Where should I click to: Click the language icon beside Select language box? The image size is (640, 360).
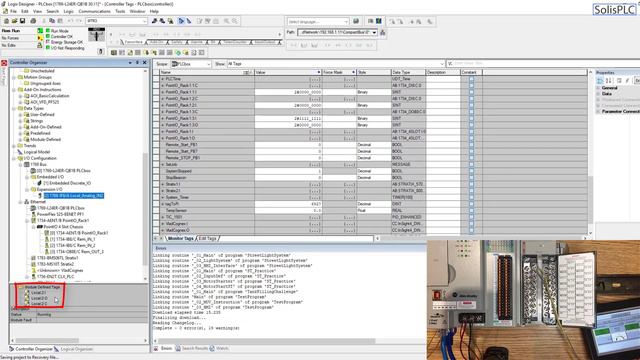356,21
